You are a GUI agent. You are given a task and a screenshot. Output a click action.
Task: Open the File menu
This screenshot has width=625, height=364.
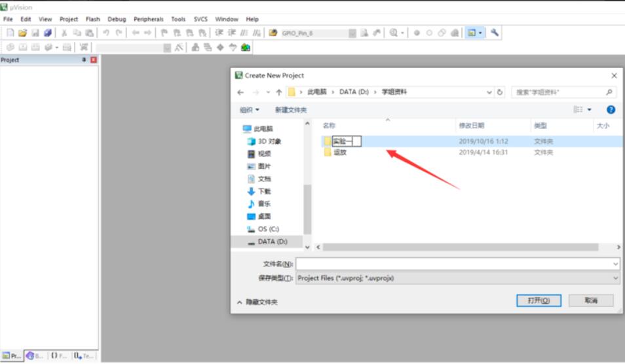(x=8, y=19)
